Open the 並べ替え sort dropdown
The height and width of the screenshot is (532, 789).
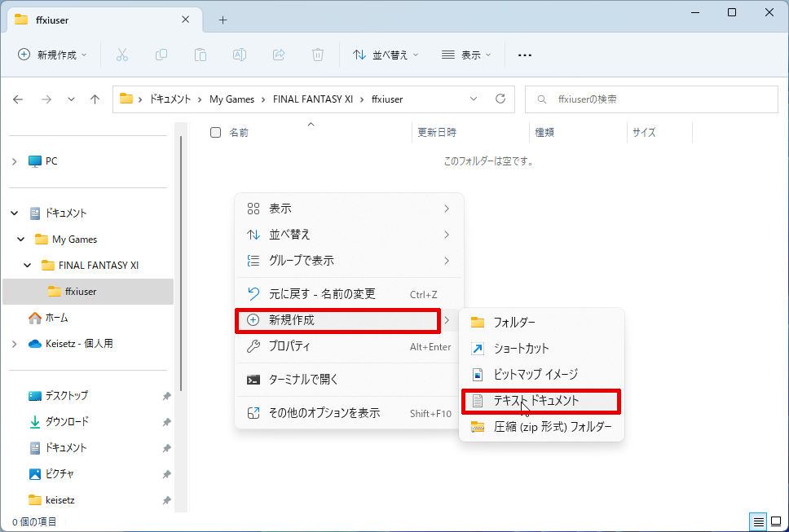click(x=386, y=55)
